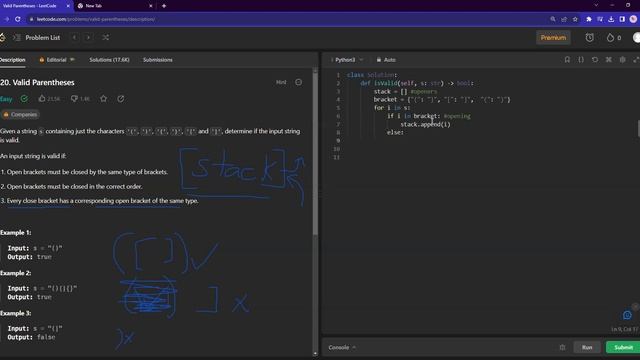
Task: Close the Valid Parentheses browser tab
Action: (68, 6)
